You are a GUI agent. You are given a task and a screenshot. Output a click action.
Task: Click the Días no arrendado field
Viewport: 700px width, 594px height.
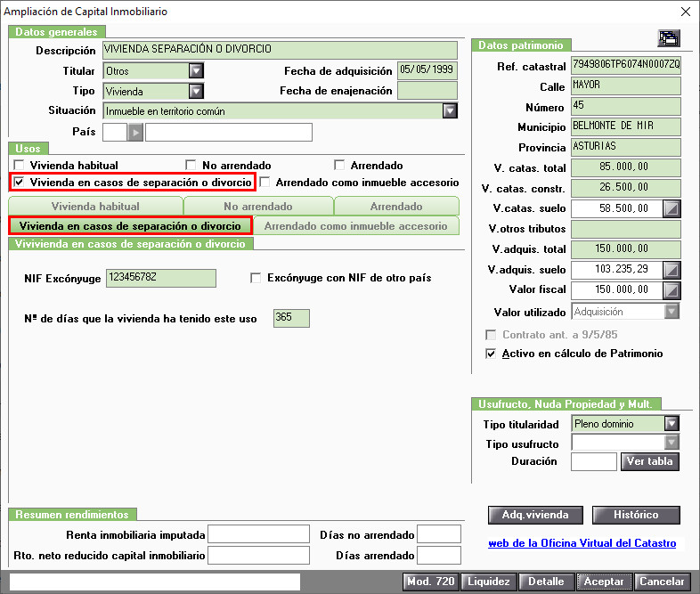[x=439, y=533]
